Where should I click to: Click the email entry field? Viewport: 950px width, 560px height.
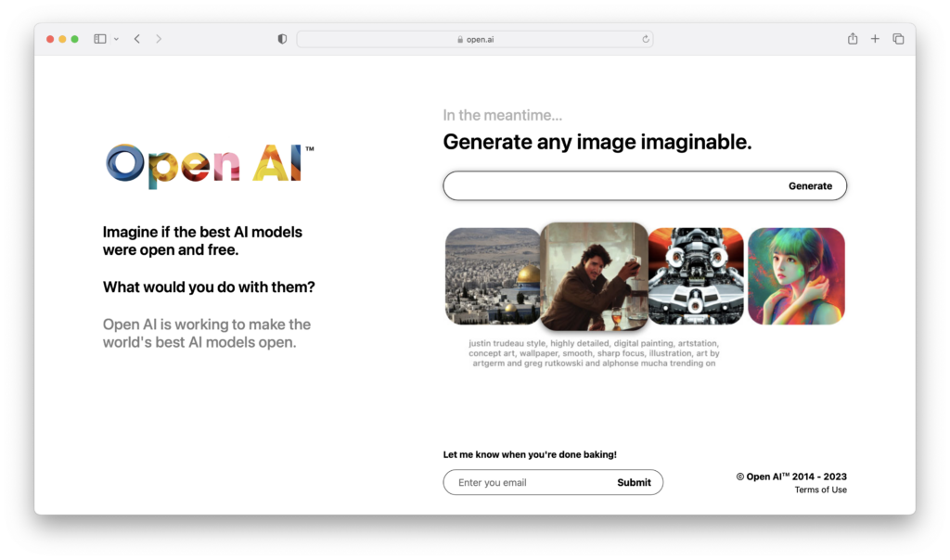pyautogui.click(x=520, y=482)
